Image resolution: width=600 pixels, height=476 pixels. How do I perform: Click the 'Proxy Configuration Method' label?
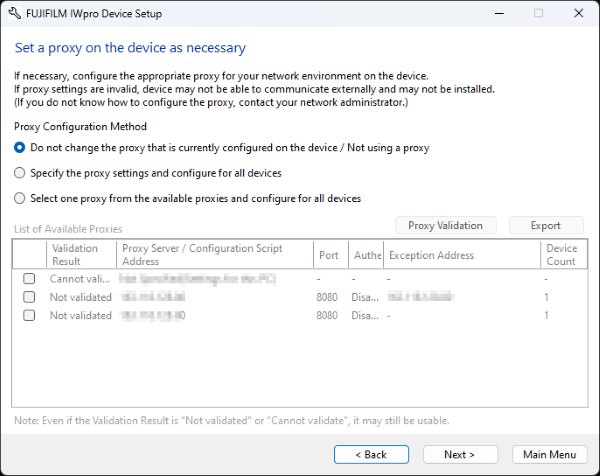click(x=80, y=126)
